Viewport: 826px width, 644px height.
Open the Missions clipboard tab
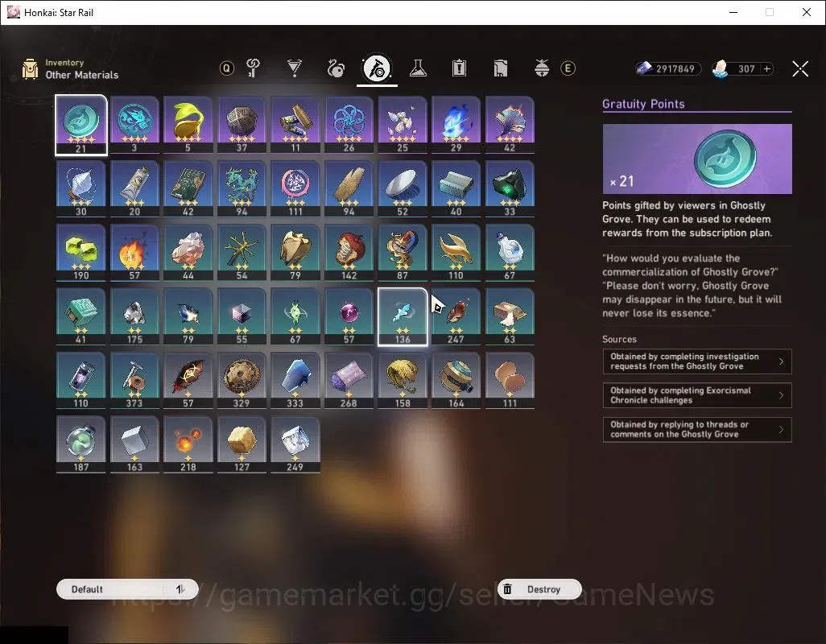(x=460, y=68)
